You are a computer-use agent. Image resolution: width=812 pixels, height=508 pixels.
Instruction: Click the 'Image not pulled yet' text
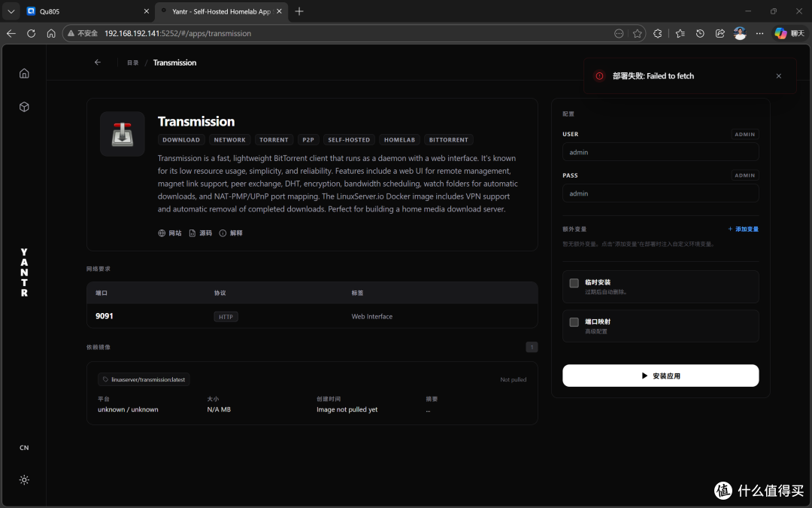tap(347, 409)
